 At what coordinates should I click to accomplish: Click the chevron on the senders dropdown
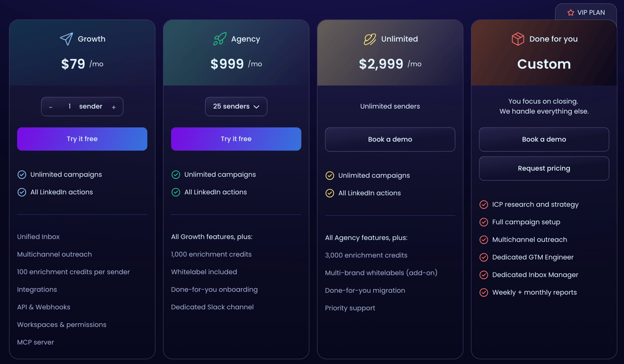pos(257,107)
